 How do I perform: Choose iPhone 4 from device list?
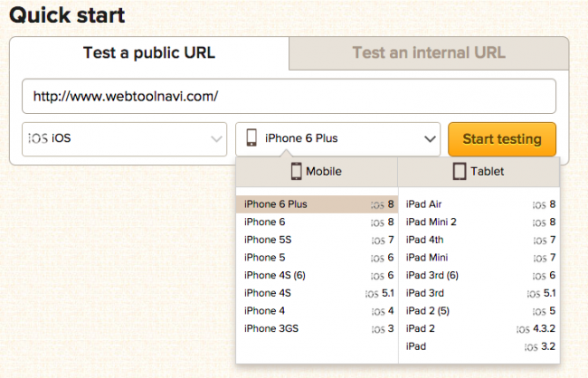(317, 311)
